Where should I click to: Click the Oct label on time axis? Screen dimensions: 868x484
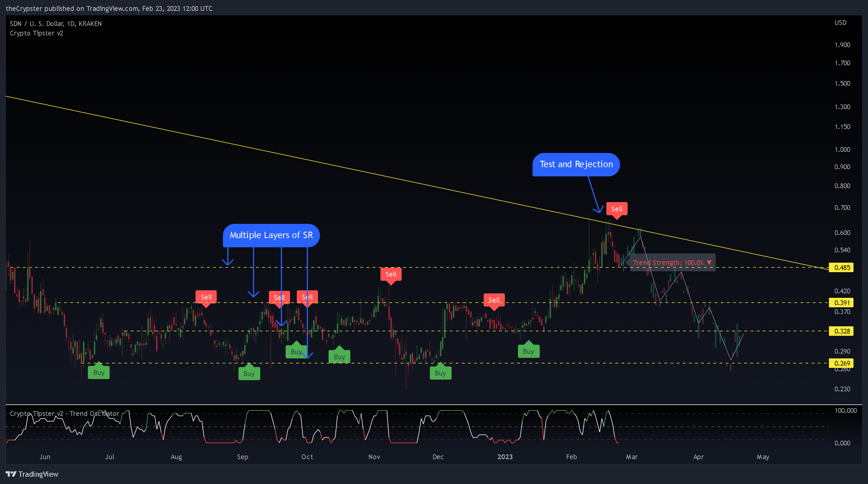pos(307,457)
